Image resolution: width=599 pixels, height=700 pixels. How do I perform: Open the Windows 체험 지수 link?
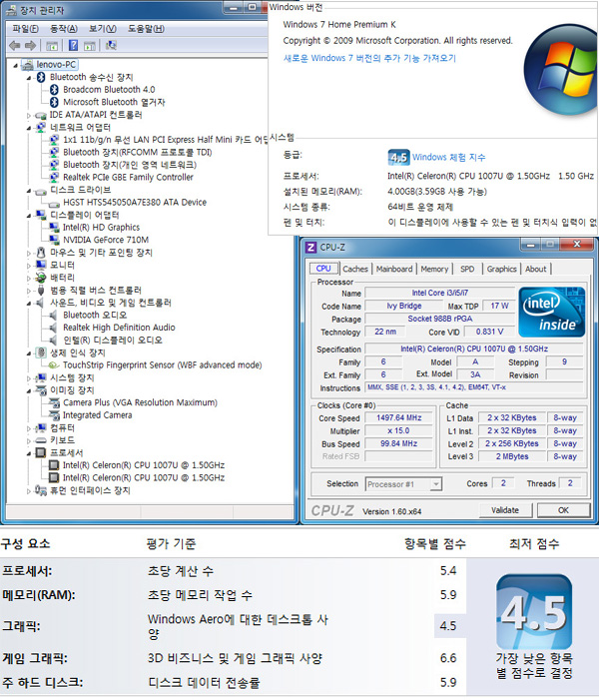[x=448, y=157]
